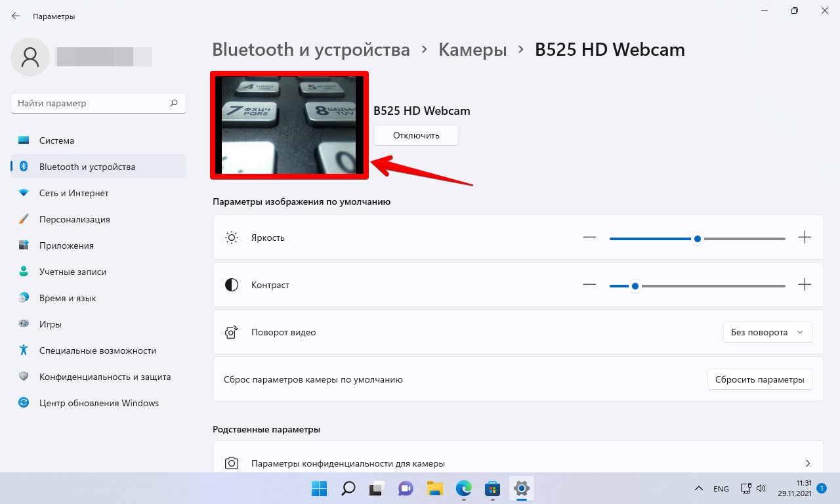
Task: Click the Контраст slider handle
Action: point(635,286)
